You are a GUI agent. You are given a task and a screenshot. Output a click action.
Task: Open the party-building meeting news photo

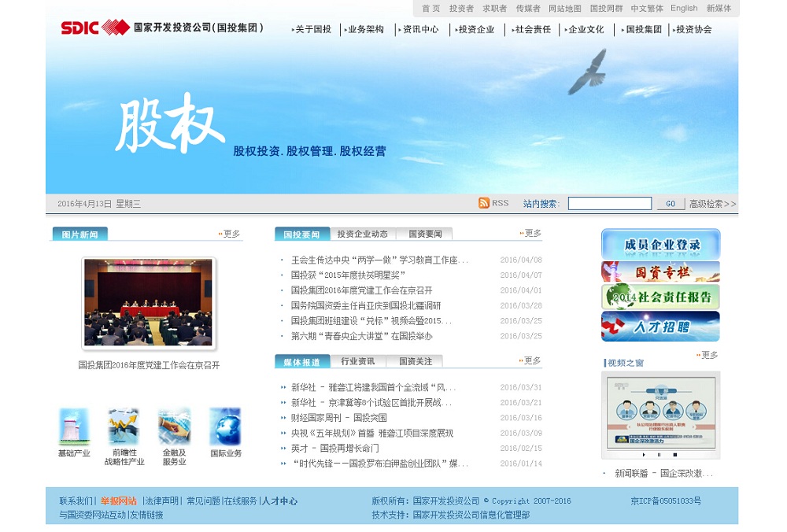pos(149,303)
